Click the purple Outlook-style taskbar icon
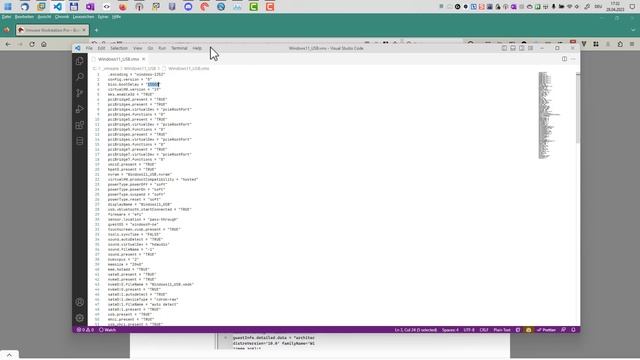Image resolution: width=640 pixels, height=360 pixels. click(90, 7)
